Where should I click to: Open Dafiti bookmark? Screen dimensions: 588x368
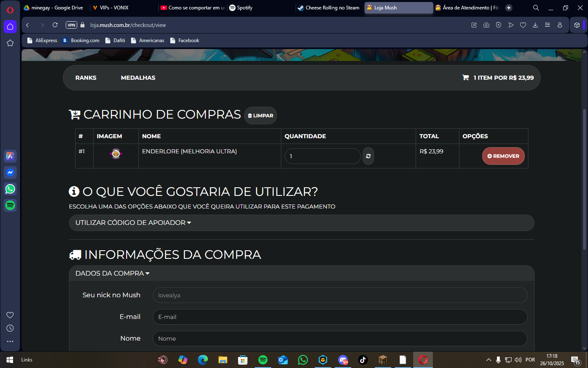[115, 40]
